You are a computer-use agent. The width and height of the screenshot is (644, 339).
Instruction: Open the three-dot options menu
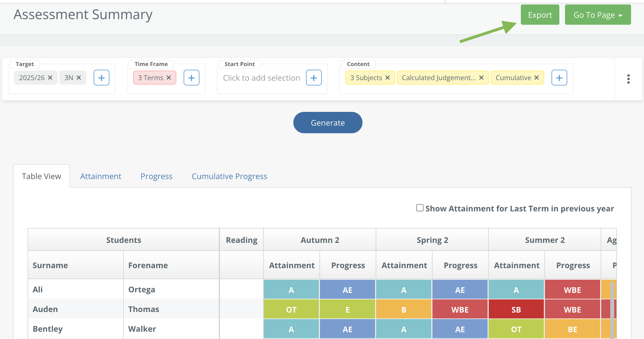pos(629,79)
